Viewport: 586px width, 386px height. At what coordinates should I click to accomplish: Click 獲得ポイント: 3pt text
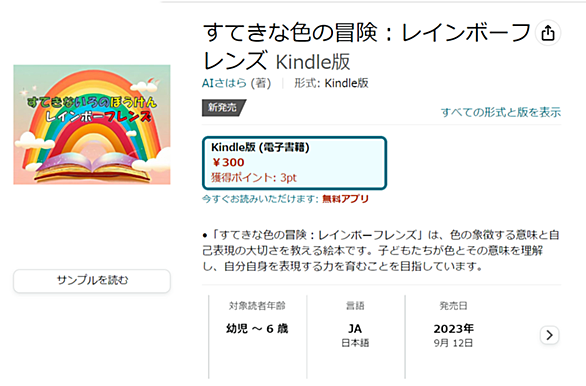(254, 177)
